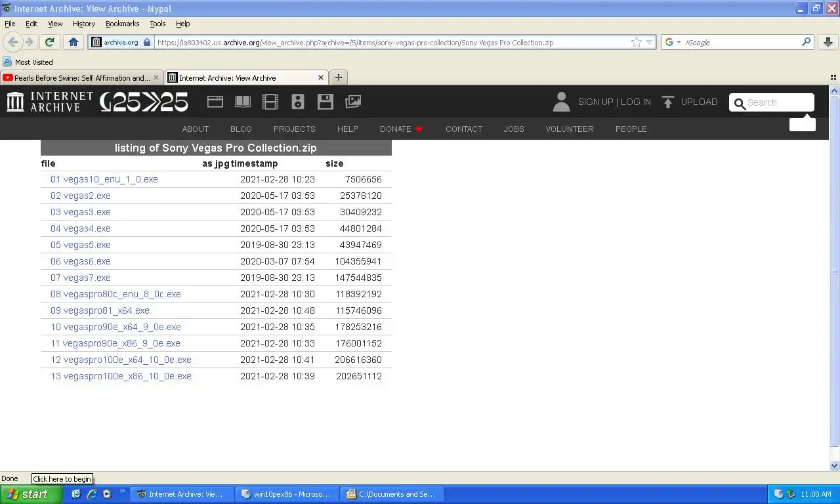The width and height of the screenshot is (840, 504).
Task: Download 08 vegaspro80c_enu_8_0c.exe
Action: [115, 294]
